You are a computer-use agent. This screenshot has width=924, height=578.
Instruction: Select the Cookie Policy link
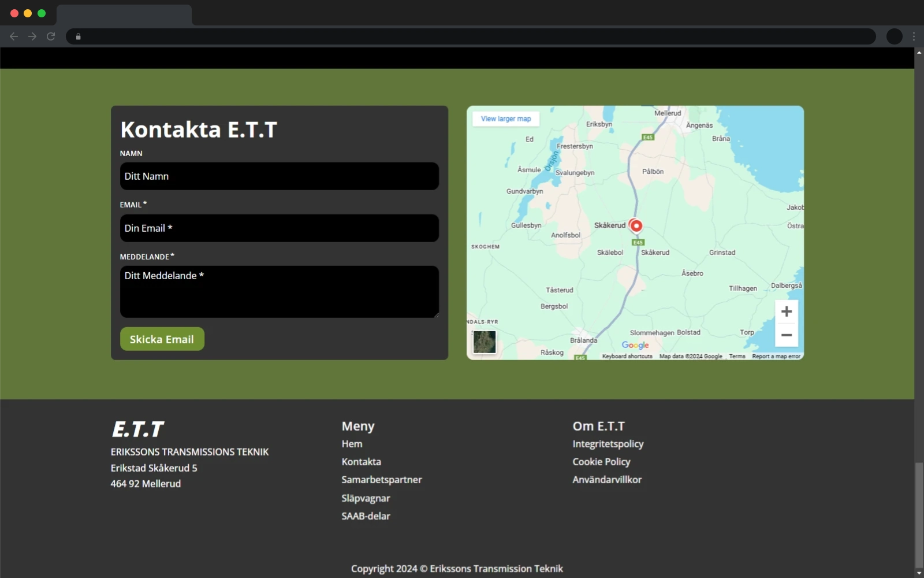(601, 462)
